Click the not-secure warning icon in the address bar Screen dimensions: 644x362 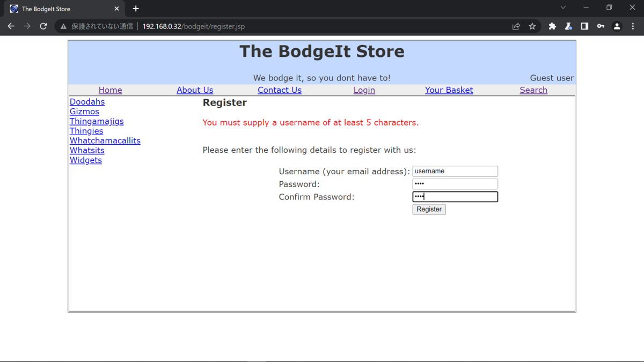coord(63,26)
